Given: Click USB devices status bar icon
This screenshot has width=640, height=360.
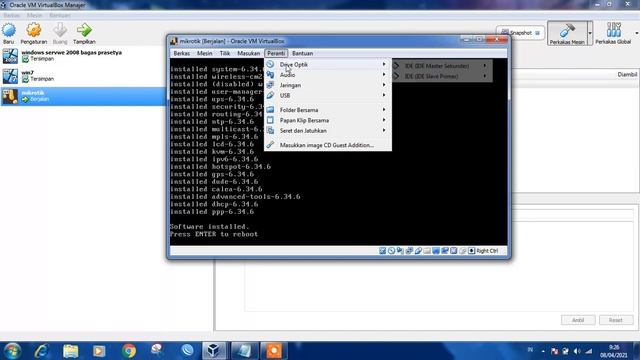Looking at the screenshot, I should click(418, 251).
